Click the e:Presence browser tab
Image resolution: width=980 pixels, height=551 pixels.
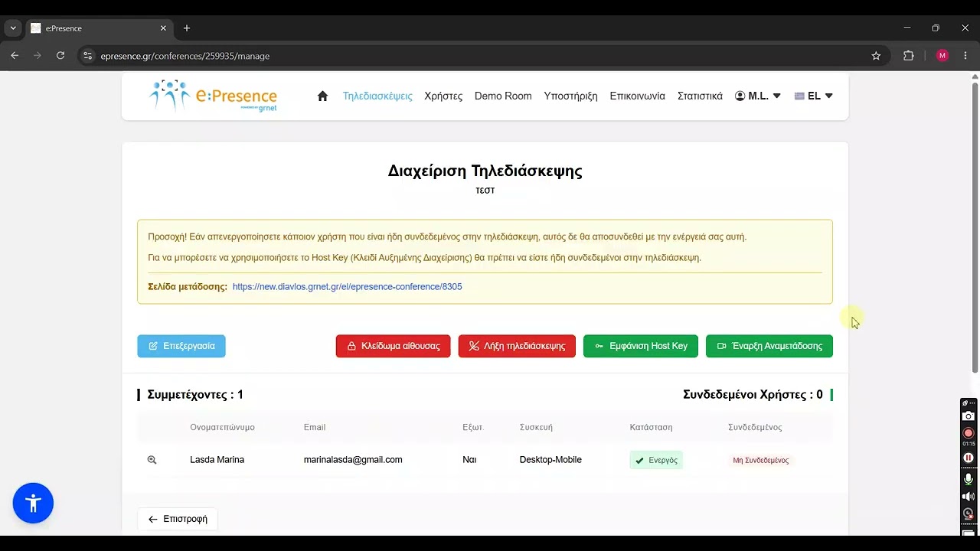[98, 28]
